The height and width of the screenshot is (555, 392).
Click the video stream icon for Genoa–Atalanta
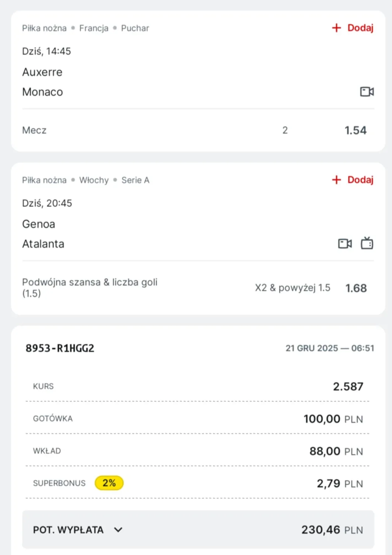point(345,243)
